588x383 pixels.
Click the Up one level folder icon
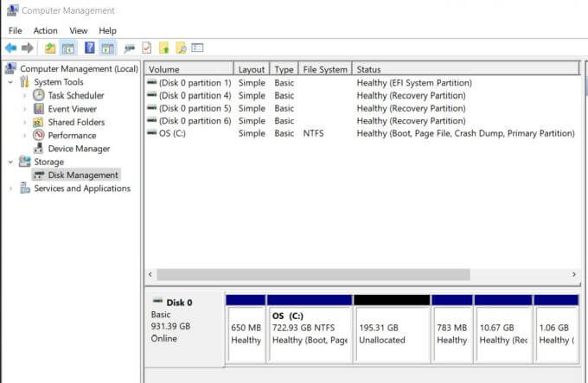coord(50,48)
